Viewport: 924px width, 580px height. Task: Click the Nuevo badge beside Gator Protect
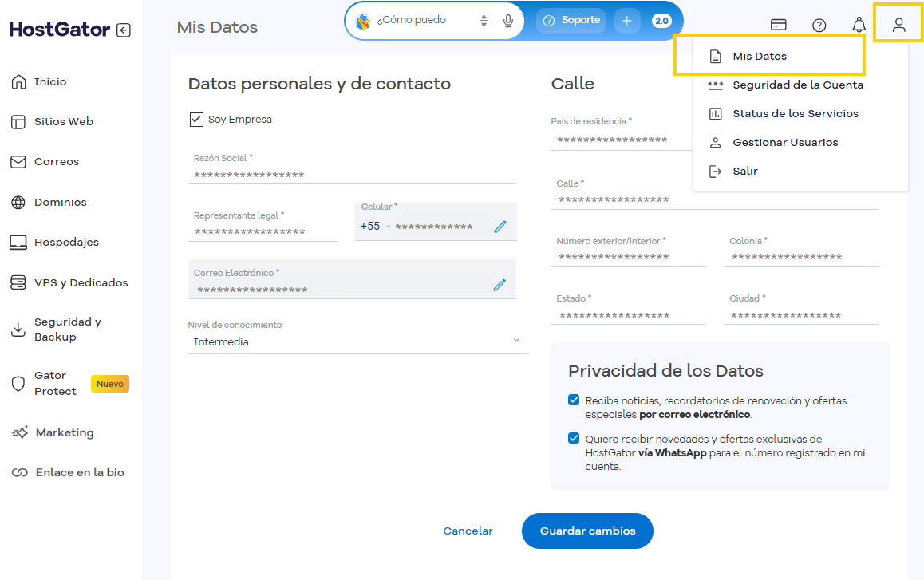point(109,384)
